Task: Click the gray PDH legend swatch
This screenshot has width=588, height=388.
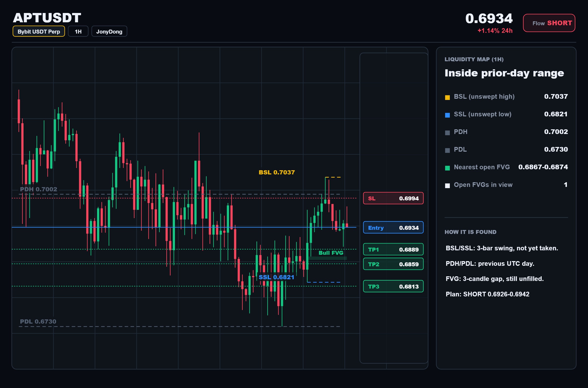Action: tap(447, 133)
